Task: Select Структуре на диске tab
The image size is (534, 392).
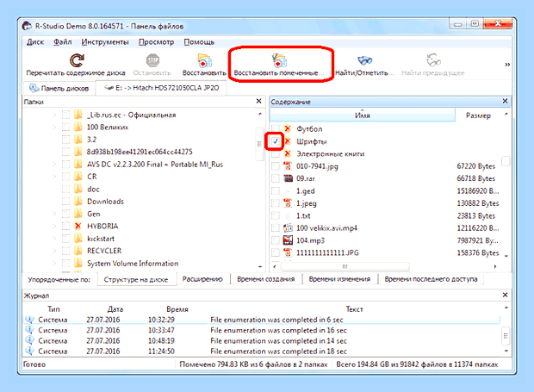Action: [x=136, y=280]
